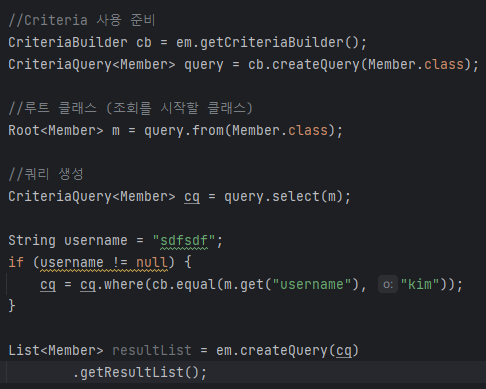486x389 pixels.
Task: Click "cb.equal" method call
Action: 184,285
